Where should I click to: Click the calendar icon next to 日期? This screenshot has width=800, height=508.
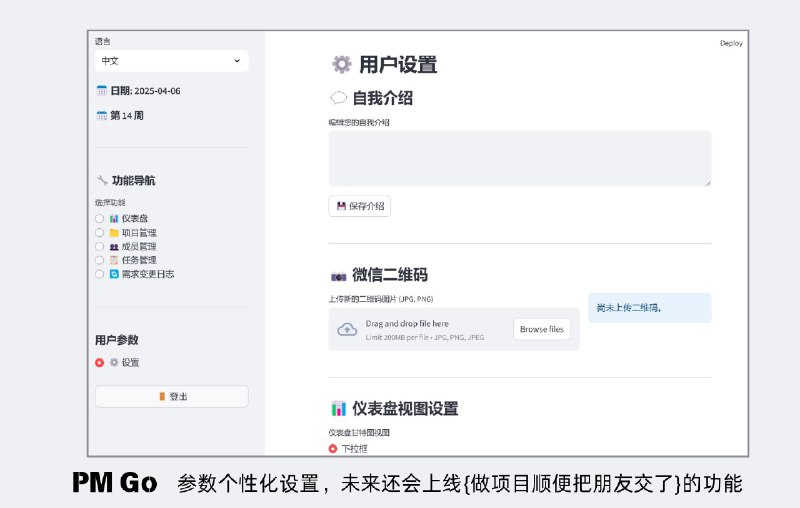coord(102,91)
